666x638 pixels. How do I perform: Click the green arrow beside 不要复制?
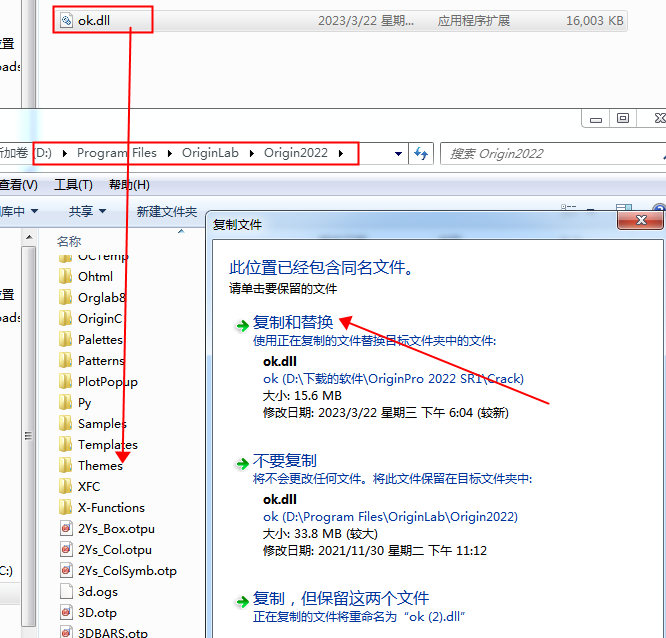(x=242, y=464)
